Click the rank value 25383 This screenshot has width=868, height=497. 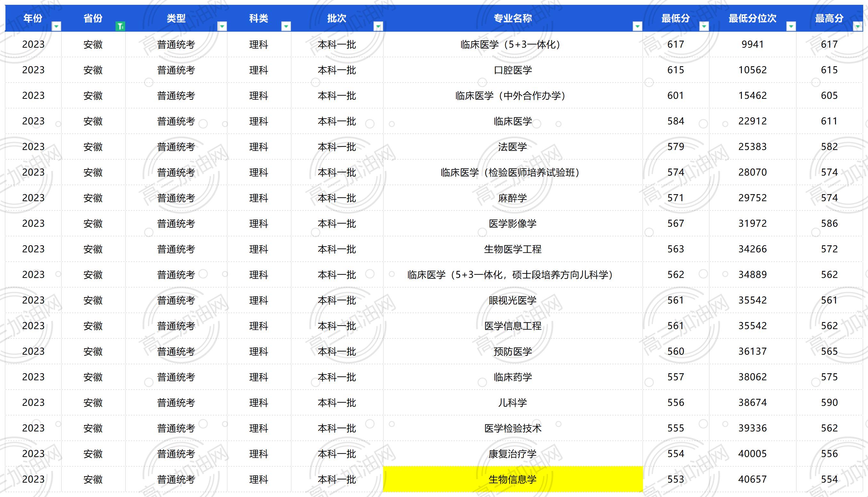click(x=752, y=147)
